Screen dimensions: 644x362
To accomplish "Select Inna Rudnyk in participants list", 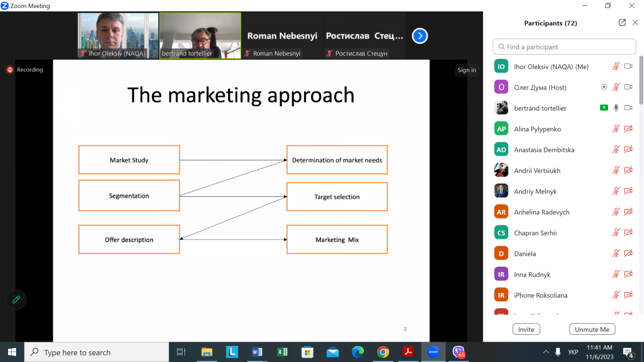I will (532, 274).
